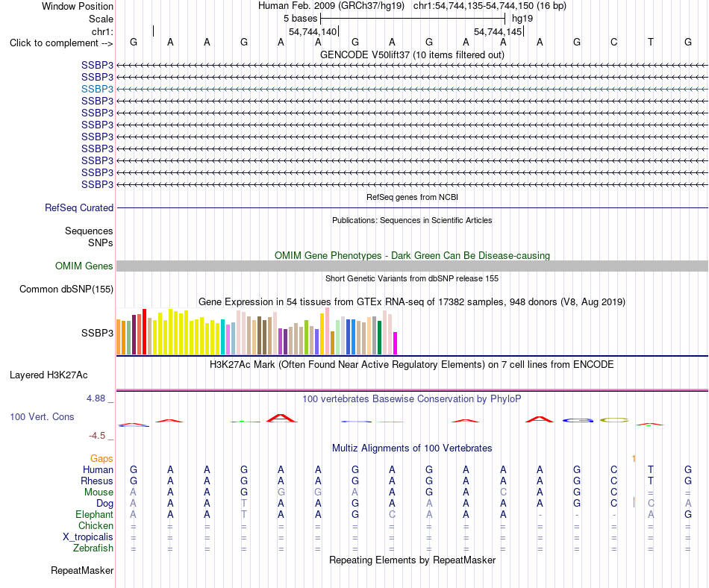This screenshot has width=709, height=588.
Task: Click the "hg19" text beside the scale bar
Action: coord(522,19)
